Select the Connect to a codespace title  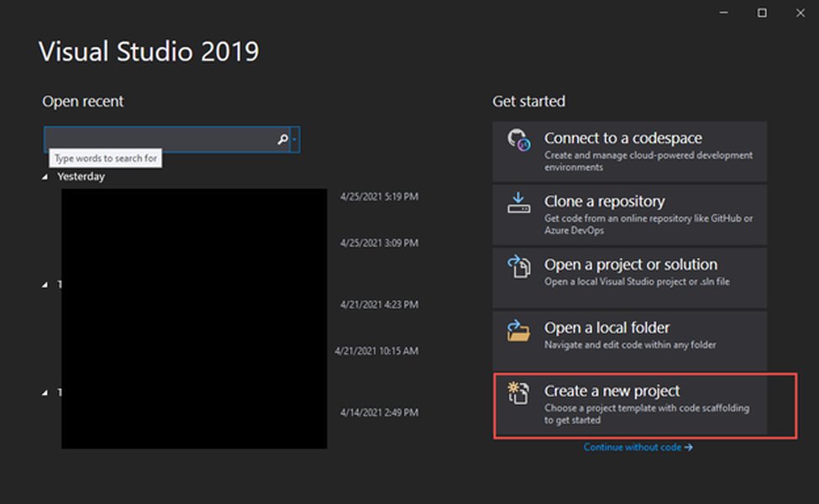[x=622, y=138]
